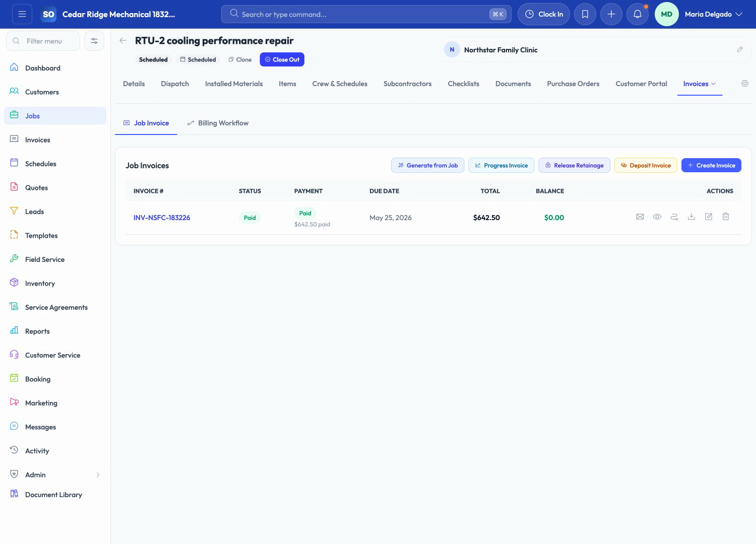Open Schedules in the sidebar
Image resolution: width=756 pixels, height=544 pixels.
[x=55, y=164]
